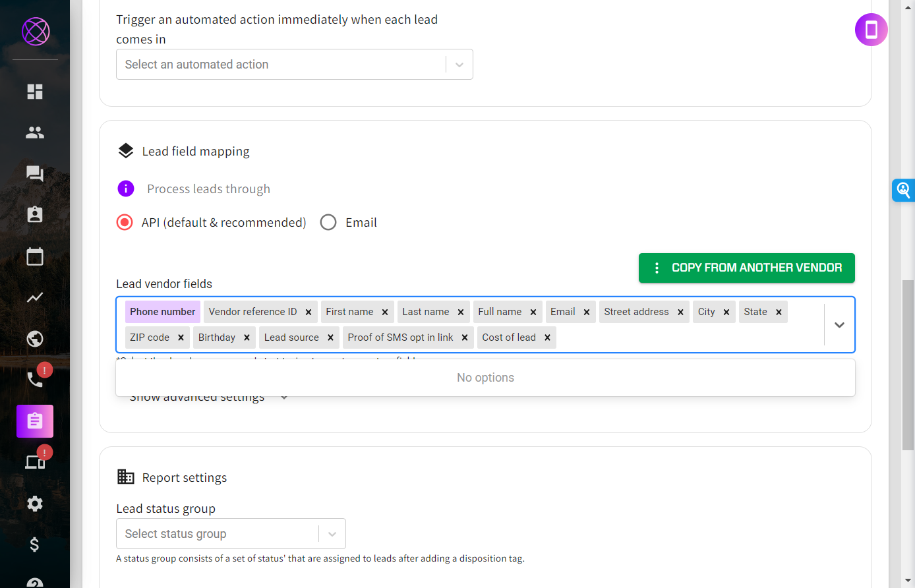
Task: Open the dollar billing sidebar icon
Action: pos(35,544)
